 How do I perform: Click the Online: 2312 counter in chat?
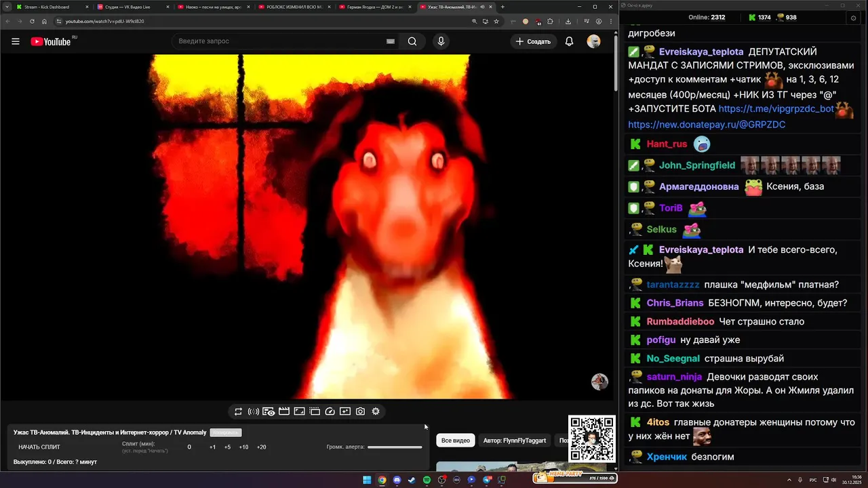[707, 18]
